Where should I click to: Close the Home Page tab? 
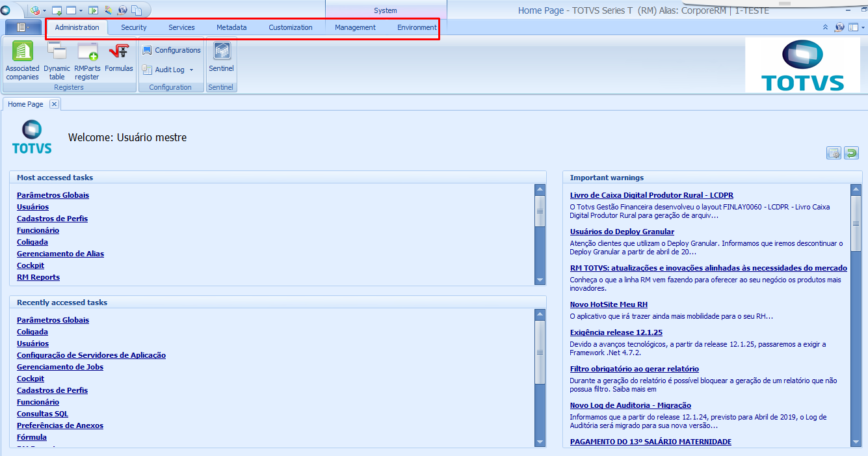coord(54,104)
